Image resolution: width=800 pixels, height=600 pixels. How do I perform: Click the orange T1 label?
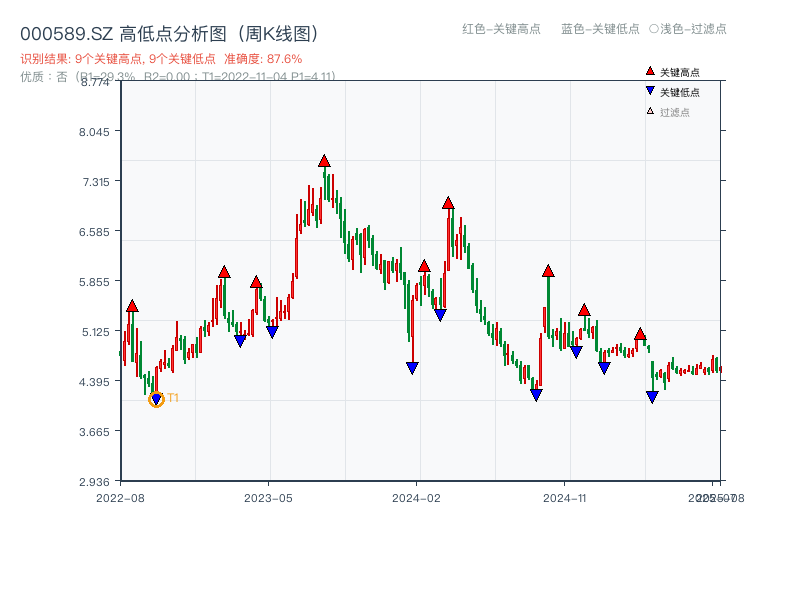coord(173,397)
